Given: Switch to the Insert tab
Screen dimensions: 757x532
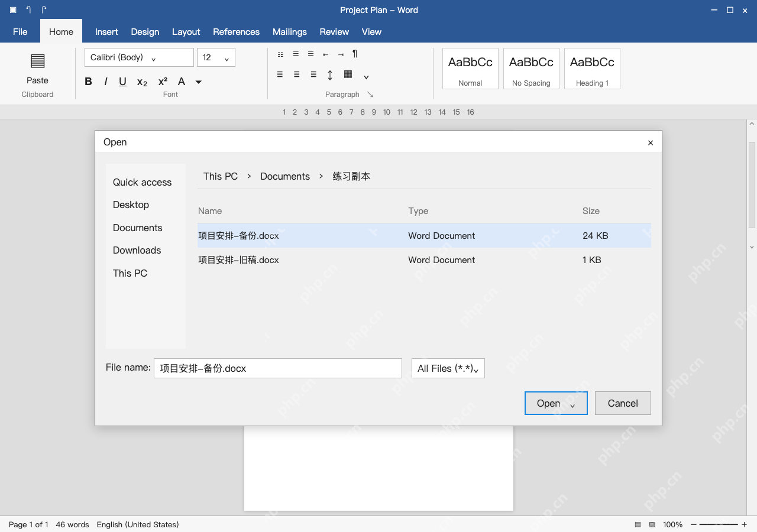Looking at the screenshot, I should tap(106, 32).
